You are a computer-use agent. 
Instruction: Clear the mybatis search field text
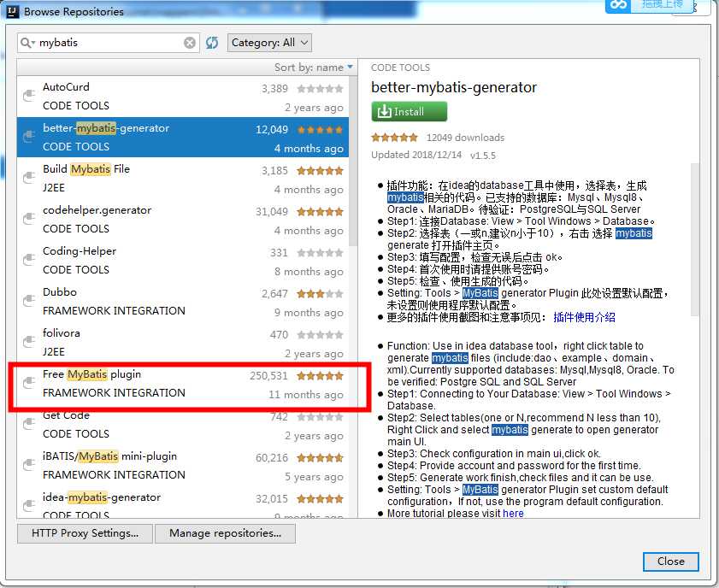(x=190, y=43)
